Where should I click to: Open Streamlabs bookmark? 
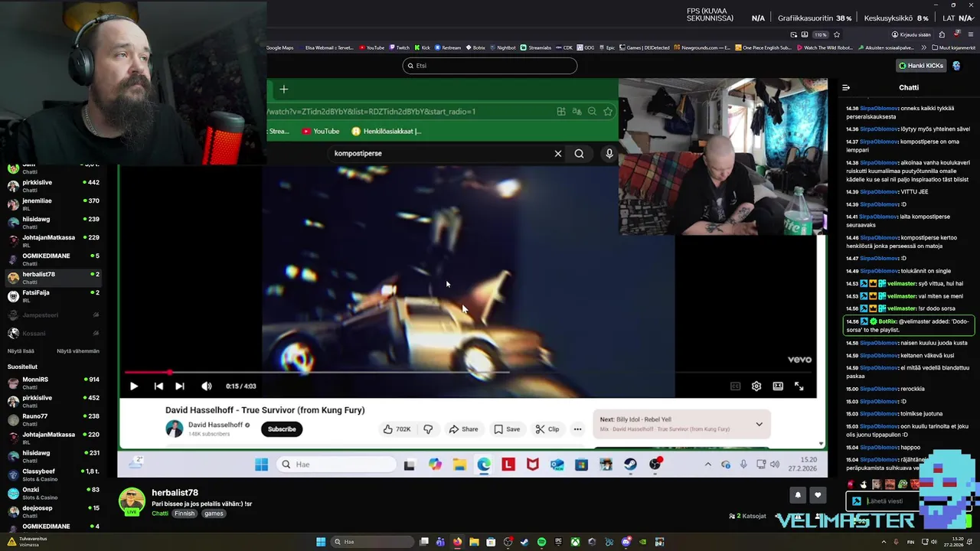pos(536,47)
